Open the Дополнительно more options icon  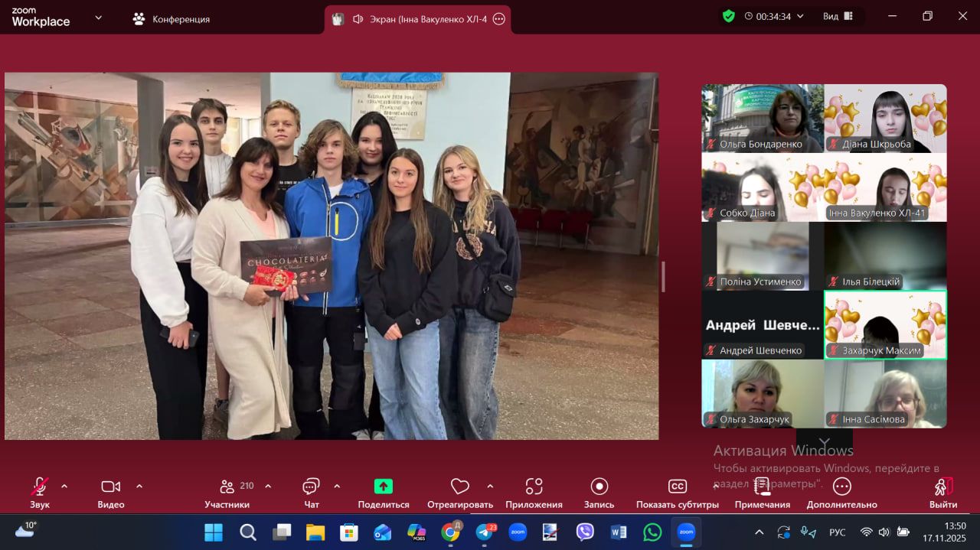click(841, 487)
